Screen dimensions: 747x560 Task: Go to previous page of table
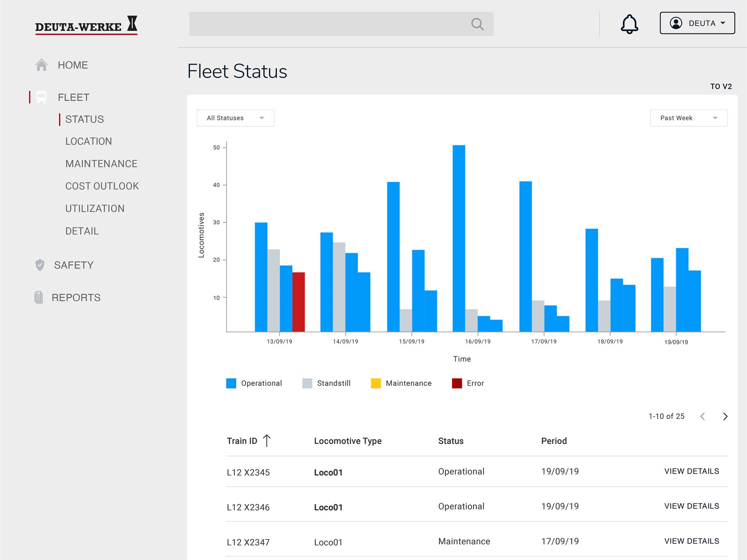coord(703,416)
